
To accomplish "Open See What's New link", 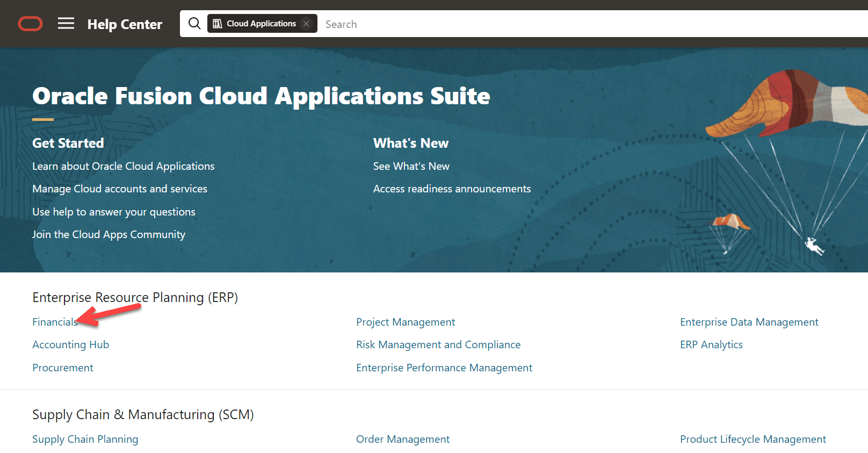I will pos(411,166).
